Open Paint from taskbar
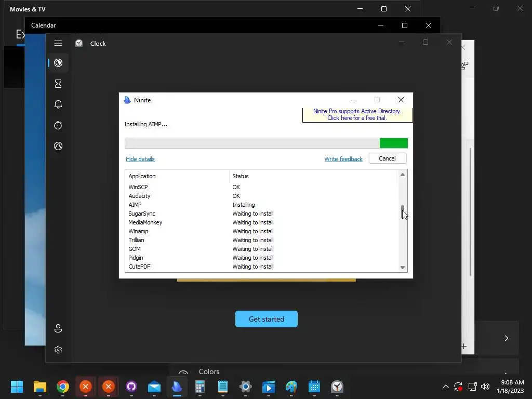Screen dimensions: 532x399 (x=291, y=387)
